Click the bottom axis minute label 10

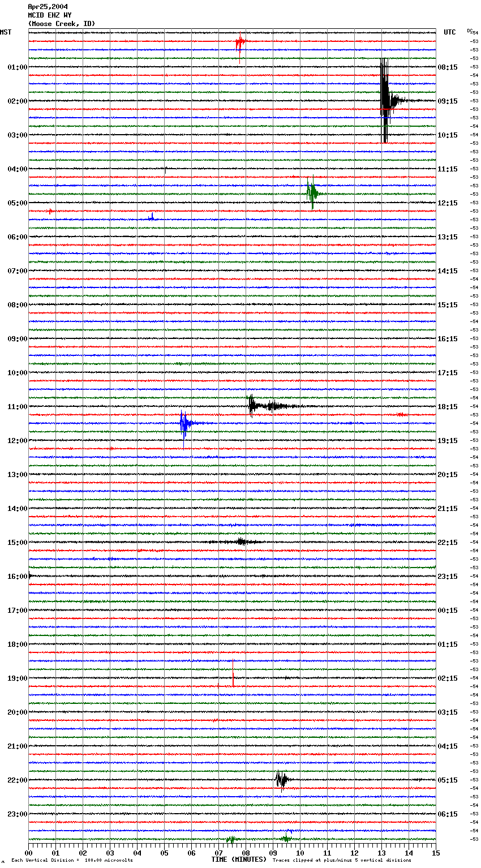click(x=300, y=853)
